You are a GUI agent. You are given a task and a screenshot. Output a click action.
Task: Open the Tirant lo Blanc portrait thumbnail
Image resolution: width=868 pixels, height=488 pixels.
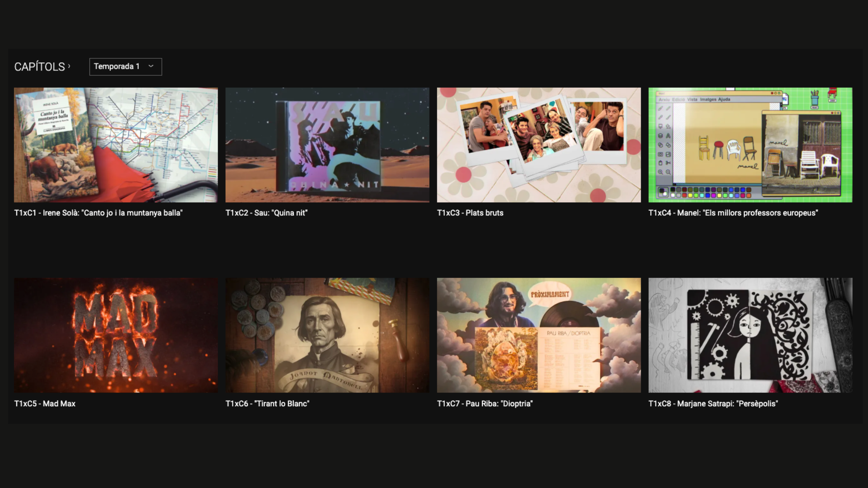pos(327,335)
